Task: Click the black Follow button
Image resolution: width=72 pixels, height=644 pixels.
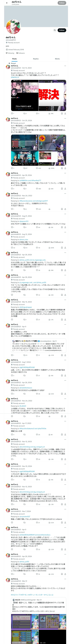Action: 62,30
